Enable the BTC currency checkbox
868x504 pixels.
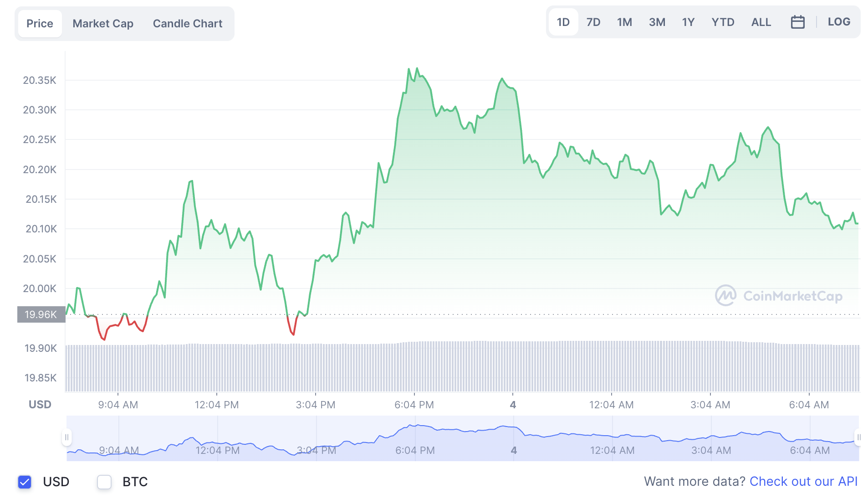(x=104, y=482)
